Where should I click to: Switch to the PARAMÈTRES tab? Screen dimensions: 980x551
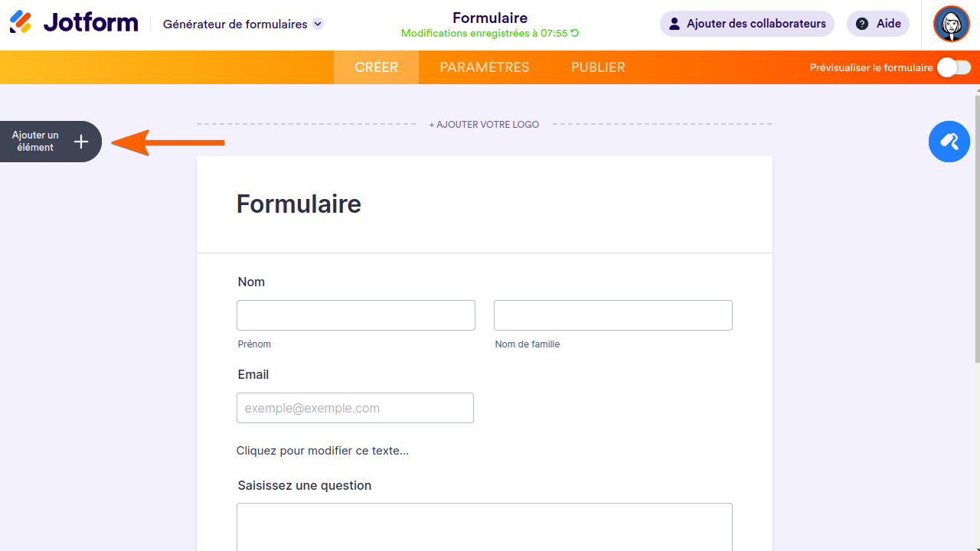(484, 67)
